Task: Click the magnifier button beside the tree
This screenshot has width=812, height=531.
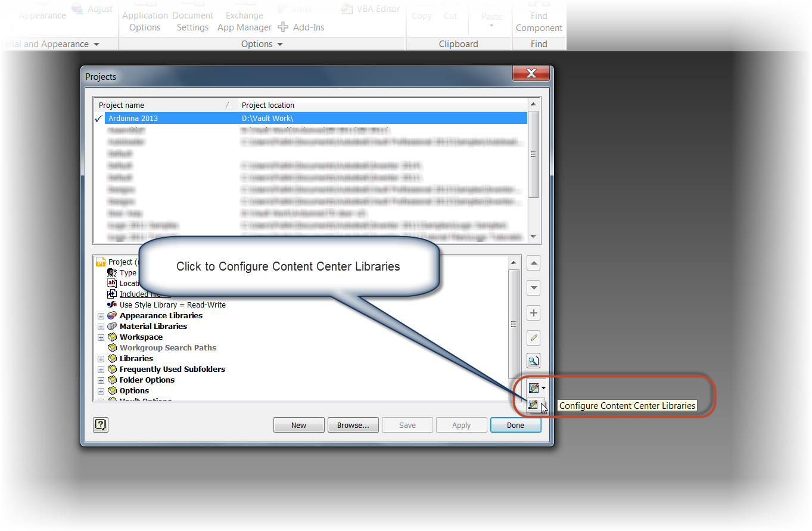Action: click(534, 361)
